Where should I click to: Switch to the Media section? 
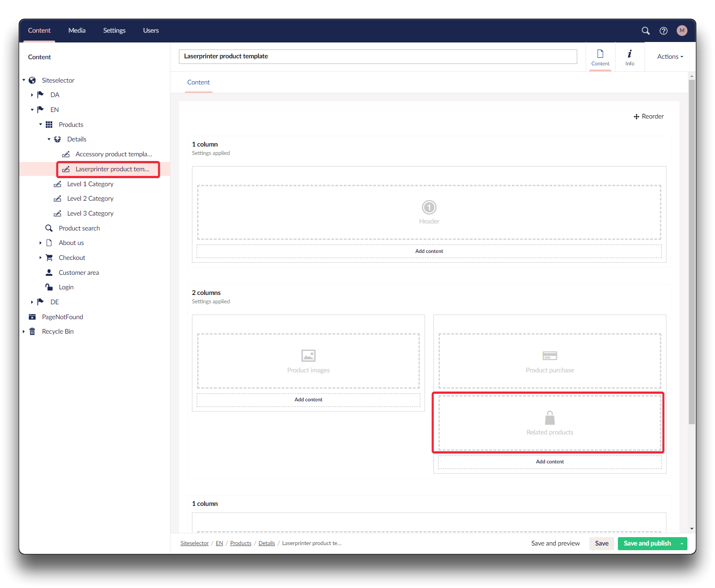click(77, 31)
